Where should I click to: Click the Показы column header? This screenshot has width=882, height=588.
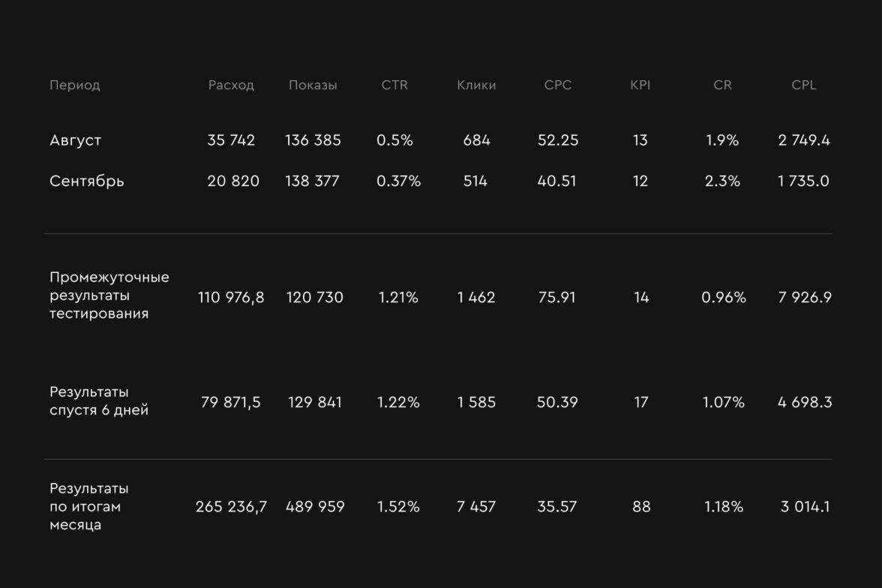(313, 85)
